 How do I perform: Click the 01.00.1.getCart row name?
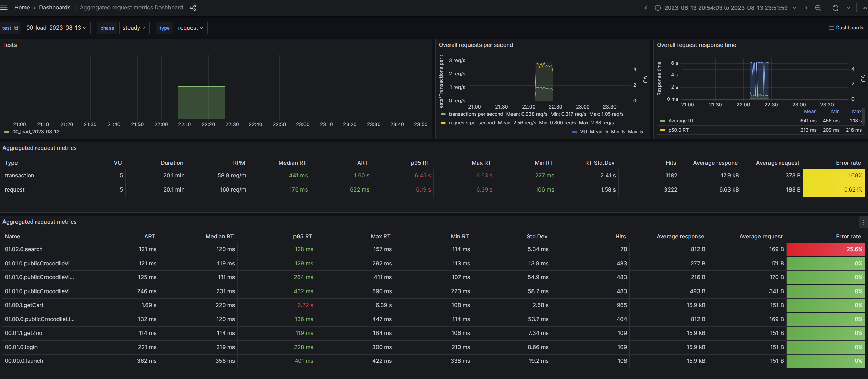pyautogui.click(x=24, y=305)
